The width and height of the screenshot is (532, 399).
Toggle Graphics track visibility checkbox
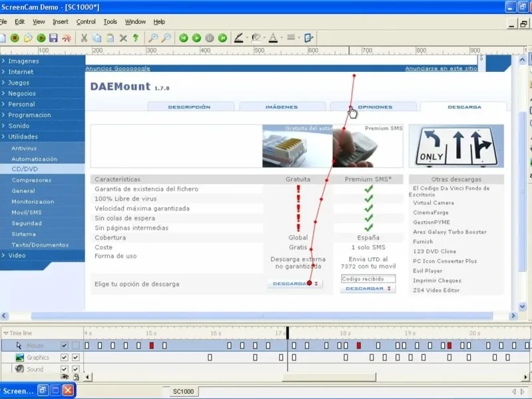point(64,357)
